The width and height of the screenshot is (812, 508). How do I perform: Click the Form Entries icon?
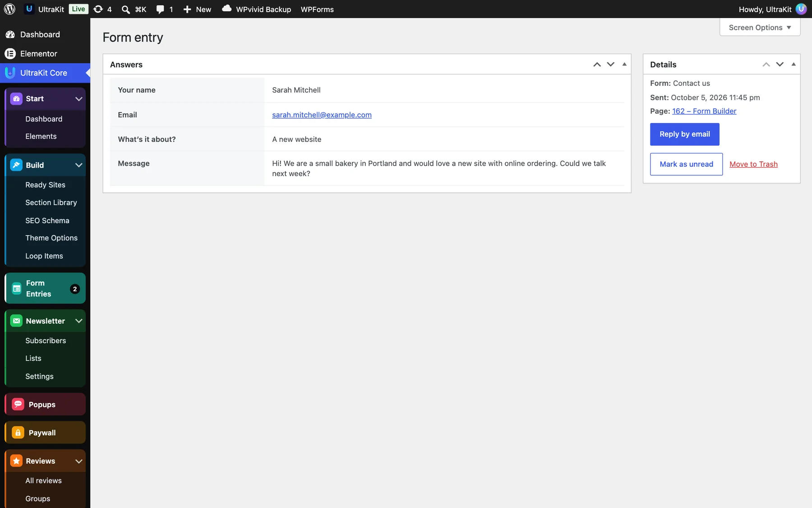17,289
